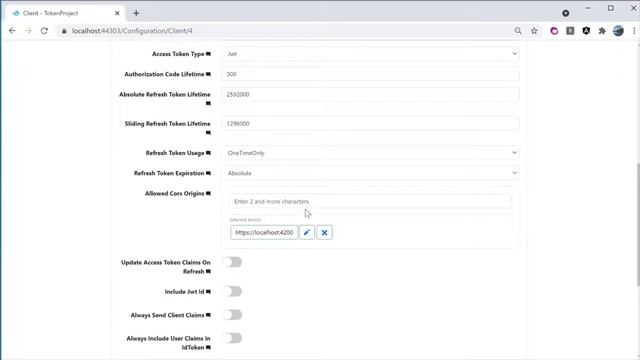This screenshot has height=360, width=640.
Task: Open the pink circular extension icon
Action: click(x=554, y=31)
